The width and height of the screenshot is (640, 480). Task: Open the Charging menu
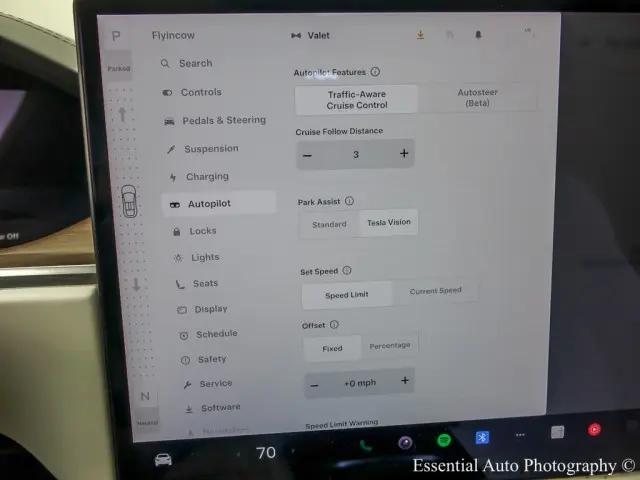click(x=199, y=176)
